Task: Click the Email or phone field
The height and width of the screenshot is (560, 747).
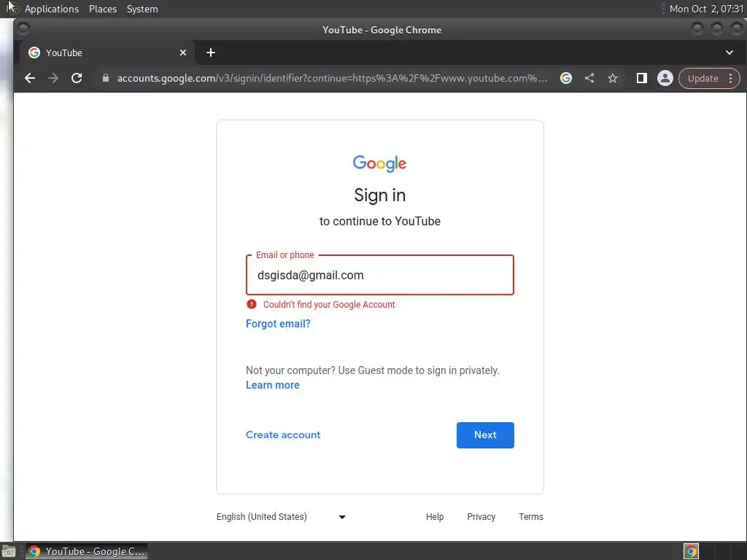Action: tap(379, 275)
